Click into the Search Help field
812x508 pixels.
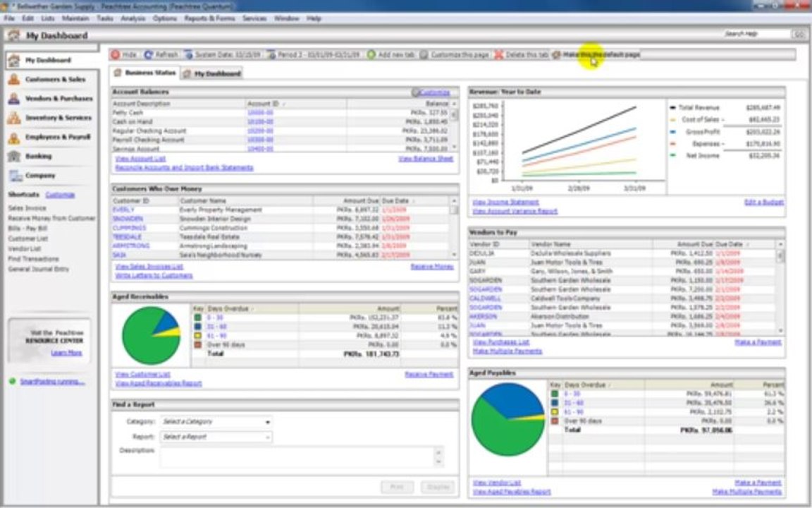(756, 34)
